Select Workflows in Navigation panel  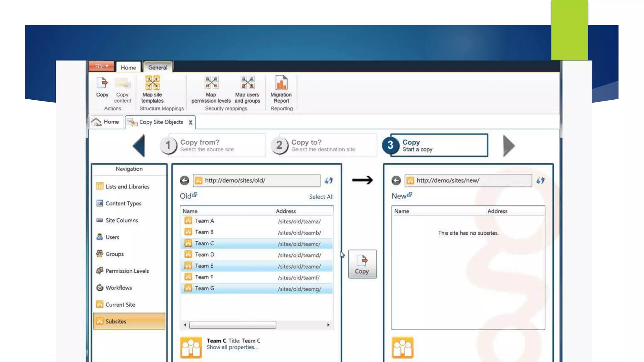[119, 288]
